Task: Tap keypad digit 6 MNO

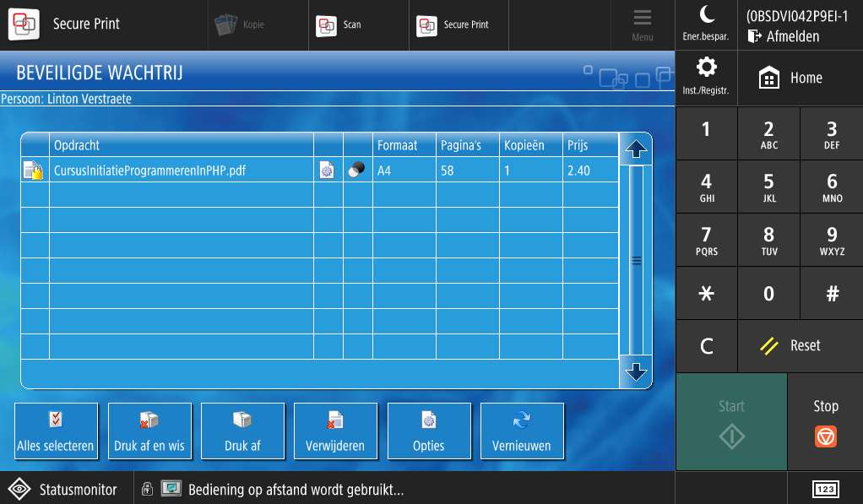Action: [832, 187]
